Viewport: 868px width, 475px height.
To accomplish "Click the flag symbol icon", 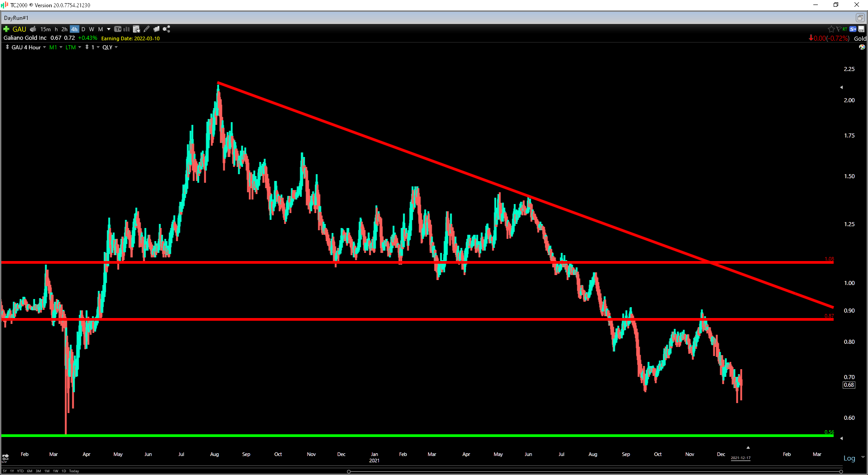I will 838,29.
